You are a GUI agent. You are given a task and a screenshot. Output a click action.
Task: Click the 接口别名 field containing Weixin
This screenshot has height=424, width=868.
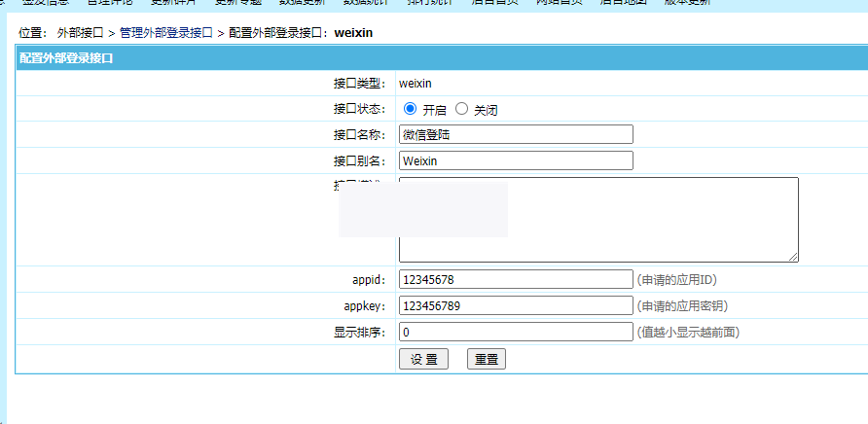(x=516, y=160)
